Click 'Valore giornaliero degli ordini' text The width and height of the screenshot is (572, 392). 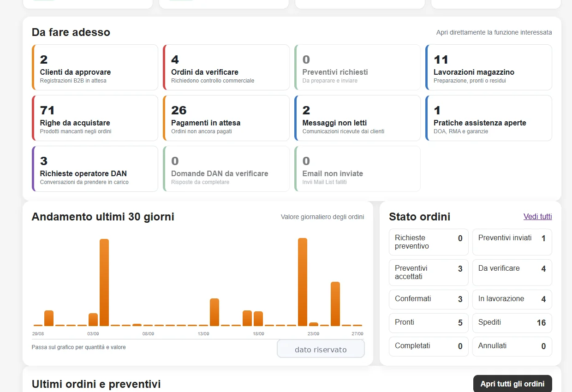[322, 217]
